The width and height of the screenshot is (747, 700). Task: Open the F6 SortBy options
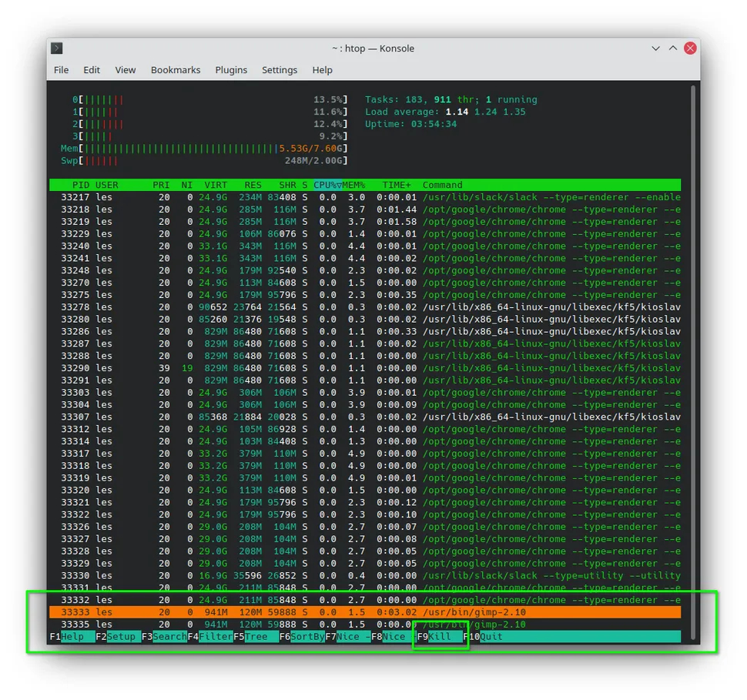click(x=307, y=637)
